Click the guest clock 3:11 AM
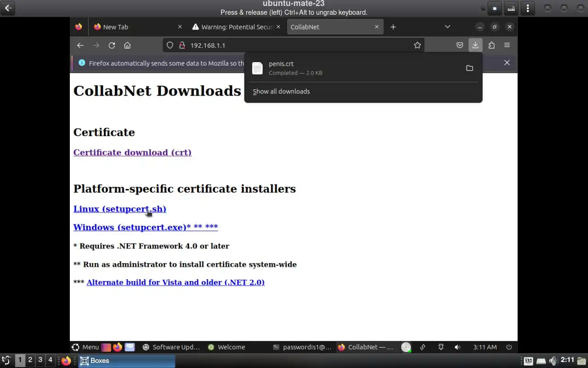588x368 pixels. (485, 347)
